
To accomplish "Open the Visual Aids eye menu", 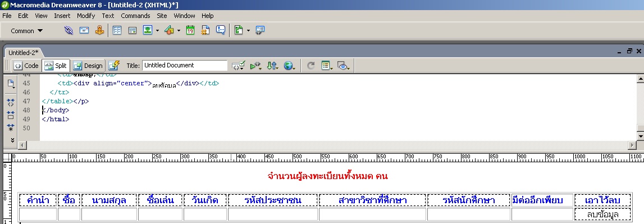I will click(x=344, y=65).
